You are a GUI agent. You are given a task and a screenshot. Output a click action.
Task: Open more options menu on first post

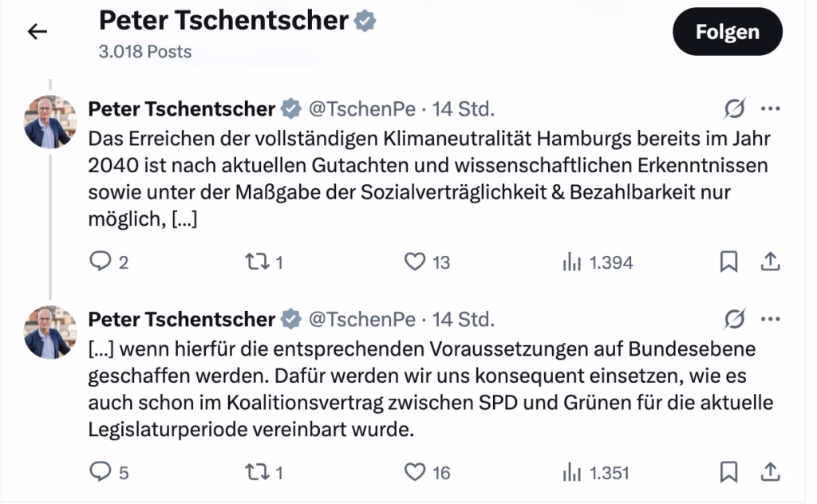(770, 109)
